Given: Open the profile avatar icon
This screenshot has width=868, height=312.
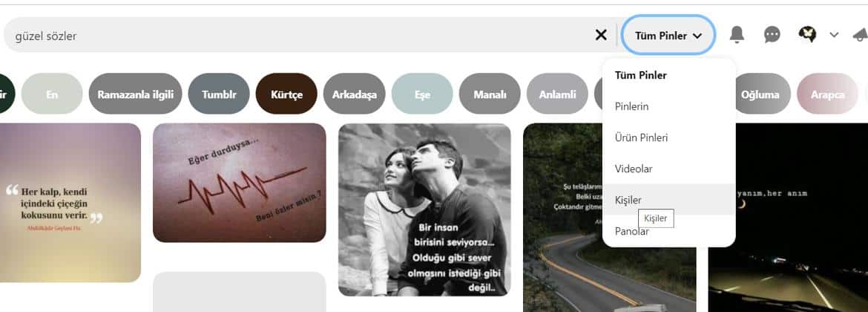Looking at the screenshot, I should (x=807, y=35).
